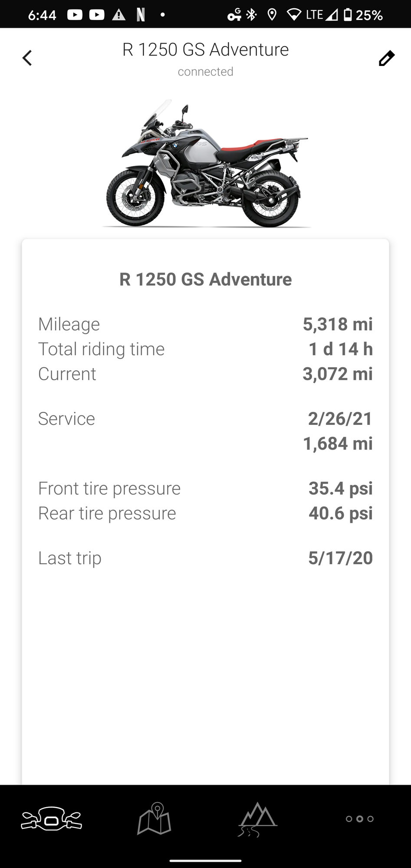Tap the warning triangle status icon

pos(118,15)
